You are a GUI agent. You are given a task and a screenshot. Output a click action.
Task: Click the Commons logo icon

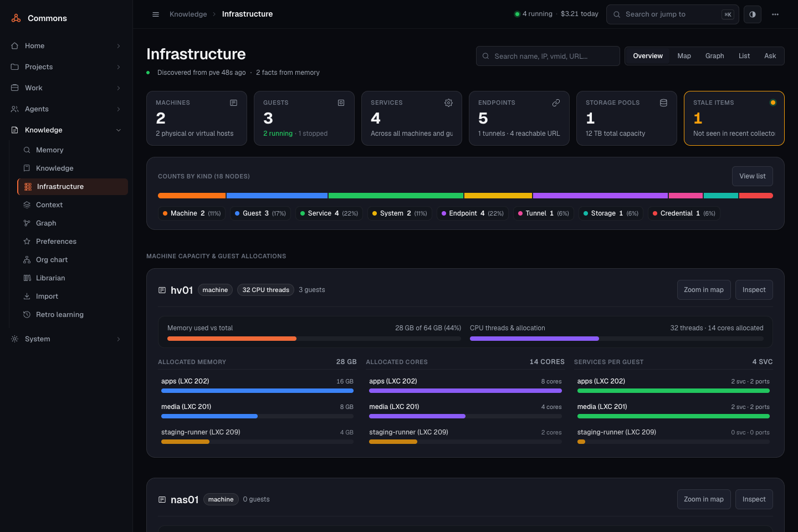click(16, 18)
